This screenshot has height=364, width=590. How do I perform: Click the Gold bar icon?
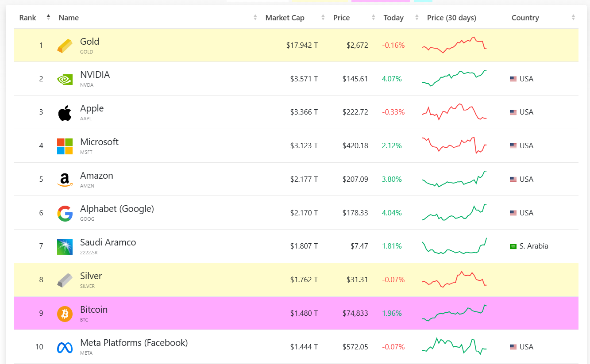65,45
